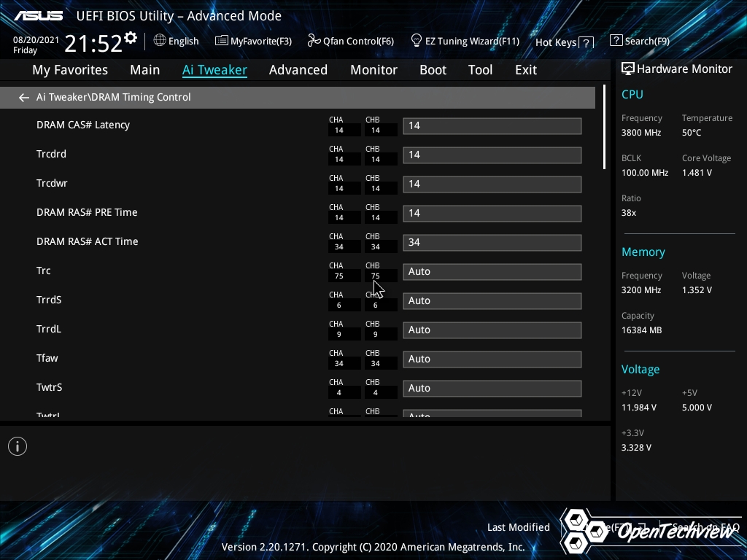Open settings via the gear icon next to the clock

click(x=131, y=38)
